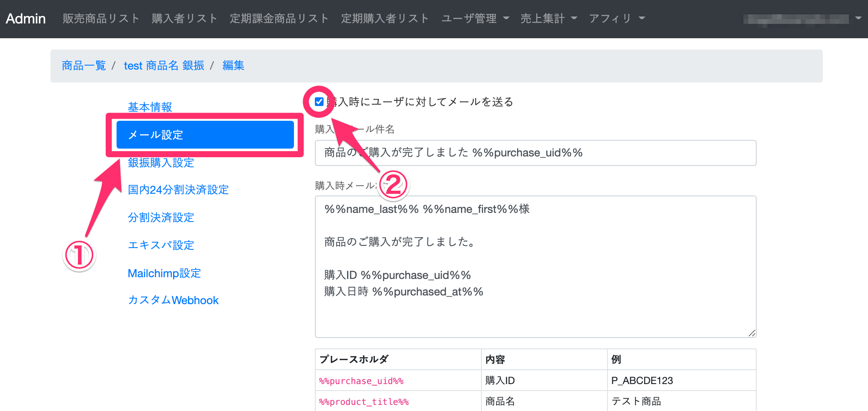Go to 販売商品リスト in the navbar
Screen dimensions: 868x411
pyautogui.click(x=101, y=18)
